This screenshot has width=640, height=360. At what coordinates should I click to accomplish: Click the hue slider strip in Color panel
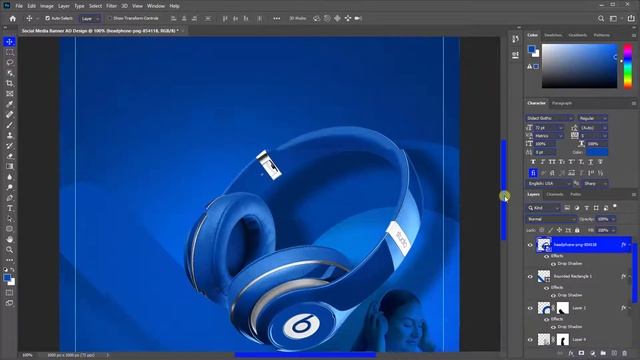click(628, 66)
